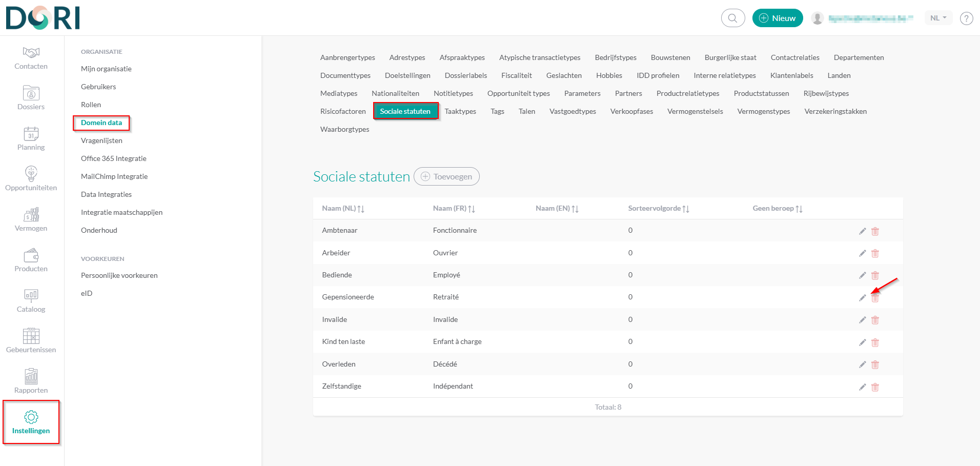Open the NL language dropdown
The width and height of the screenshot is (980, 466).
[938, 18]
